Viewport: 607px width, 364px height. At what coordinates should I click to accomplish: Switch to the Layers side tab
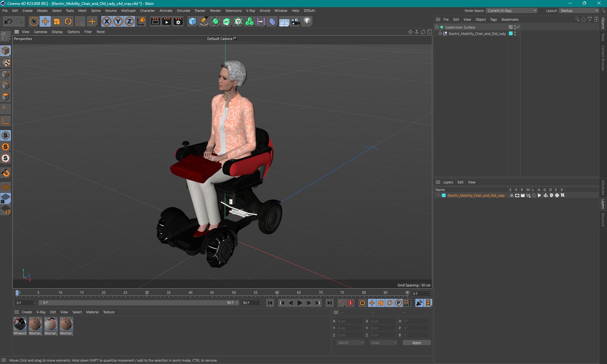point(603,204)
